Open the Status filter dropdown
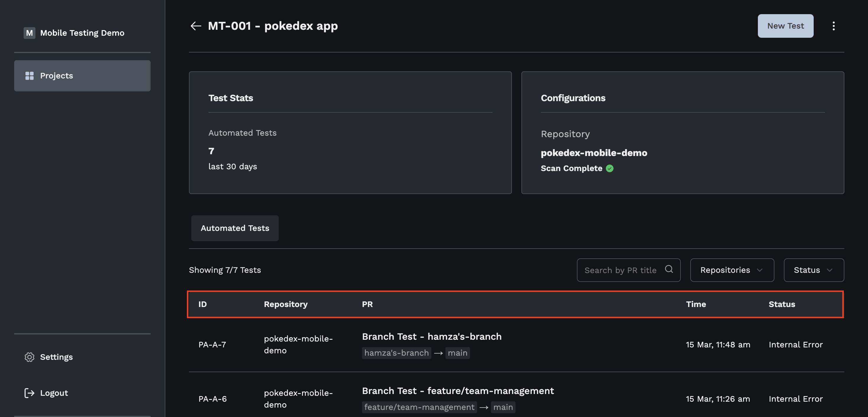 [x=813, y=270]
